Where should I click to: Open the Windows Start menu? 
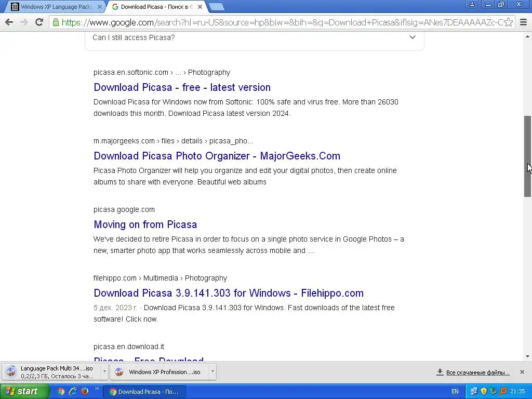click(24, 391)
